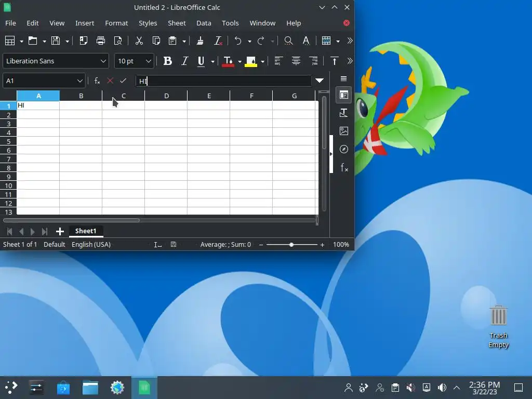Open the File menu
532x399 pixels.
pyautogui.click(x=10, y=23)
